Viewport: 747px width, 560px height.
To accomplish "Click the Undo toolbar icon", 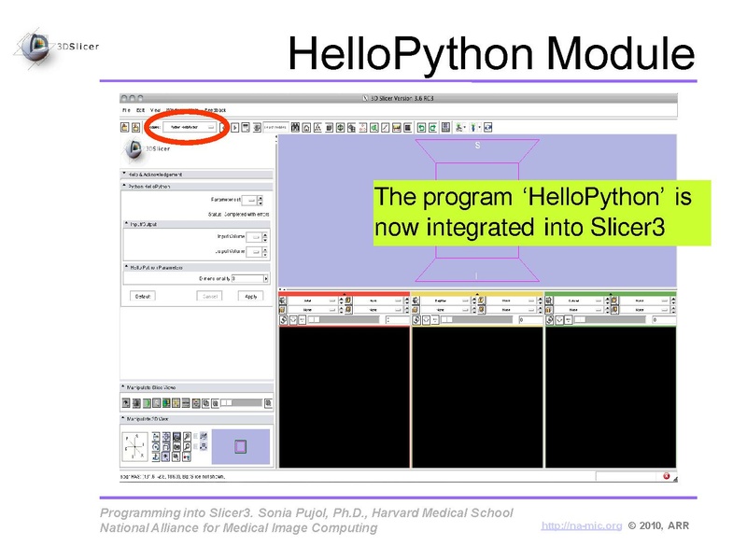I will pyautogui.click(x=421, y=127).
